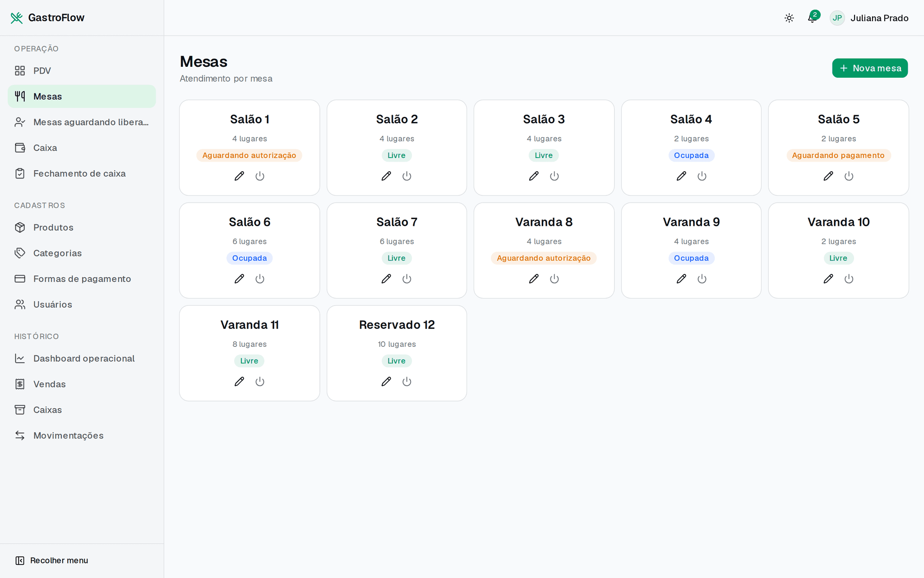Edit Varanda 8 using the pencil icon
The height and width of the screenshot is (578, 924).
[x=534, y=279]
